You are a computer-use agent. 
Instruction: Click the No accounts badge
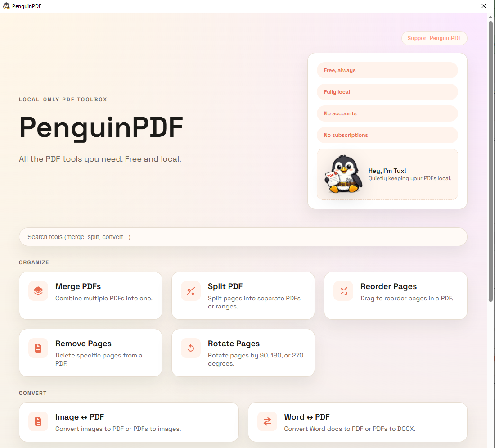(x=387, y=113)
